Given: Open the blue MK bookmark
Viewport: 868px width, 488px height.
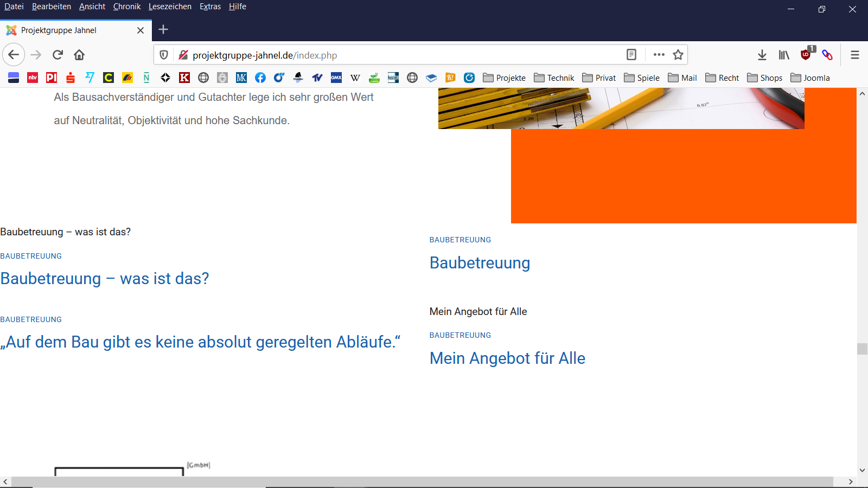Looking at the screenshot, I should pyautogui.click(x=241, y=78).
